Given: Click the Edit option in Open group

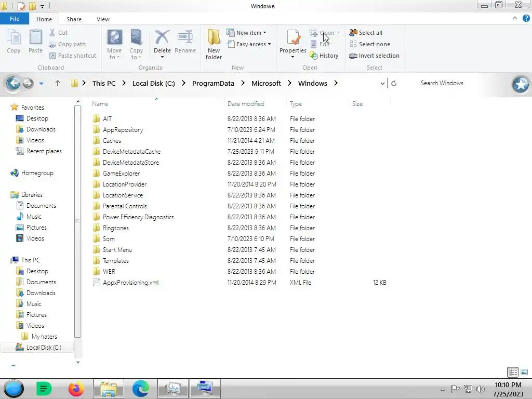Looking at the screenshot, I should [x=320, y=44].
